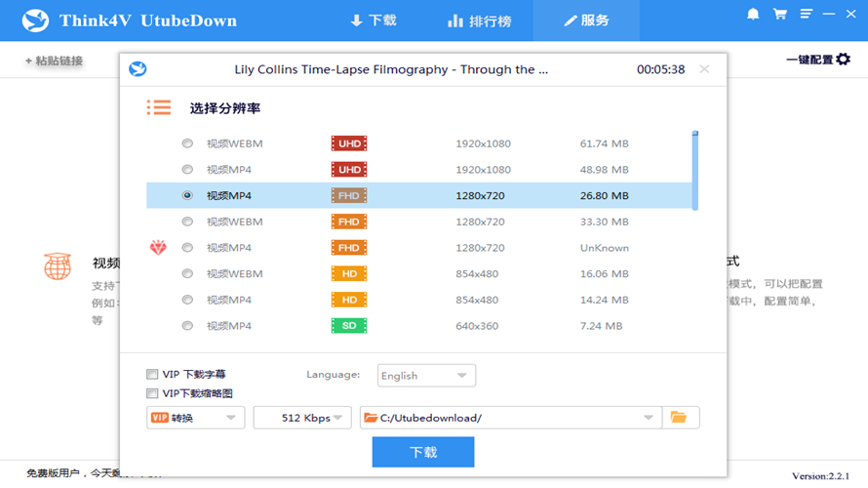The image size is (868, 488).
Task: Click the globe icon in background window
Action: pos(58,266)
